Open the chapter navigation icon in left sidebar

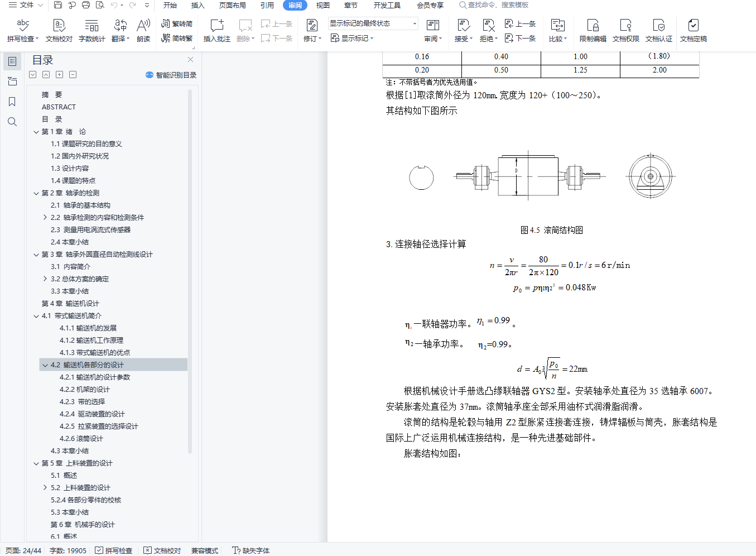coord(12,82)
